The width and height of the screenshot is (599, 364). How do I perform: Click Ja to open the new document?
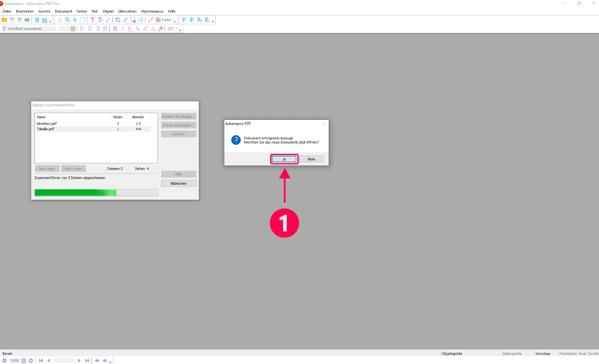[x=284, y=159]
